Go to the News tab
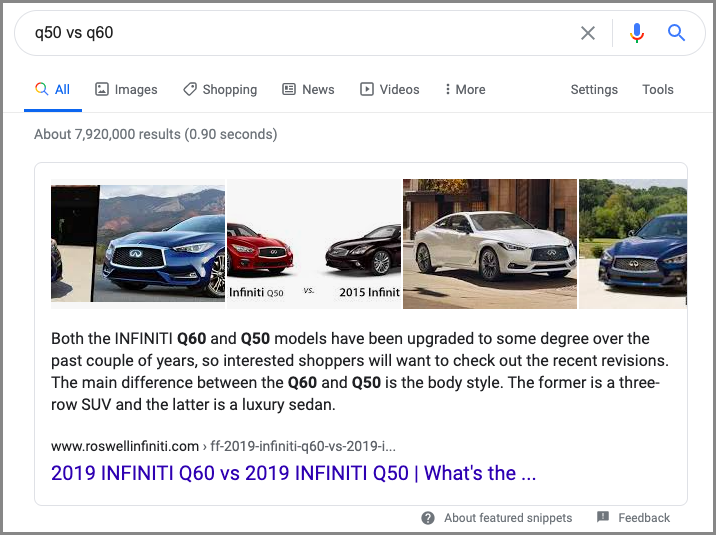716x535 pixels. [x=308, y=89]
